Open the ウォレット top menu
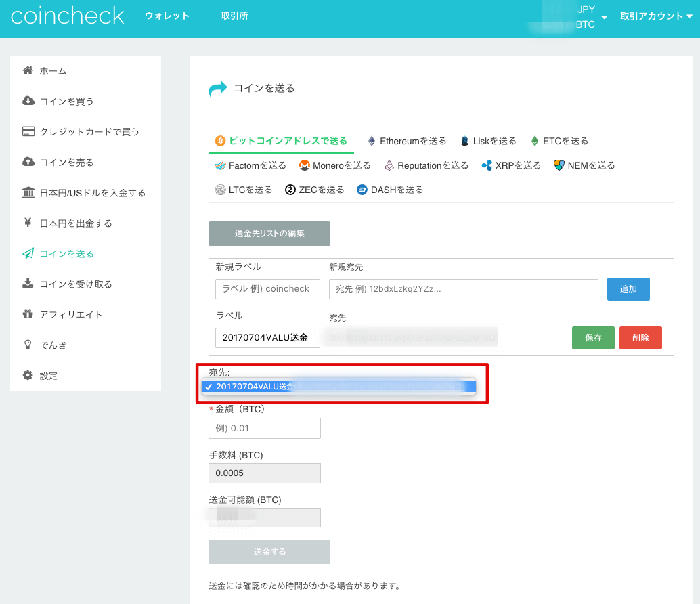 coord(167,16)
